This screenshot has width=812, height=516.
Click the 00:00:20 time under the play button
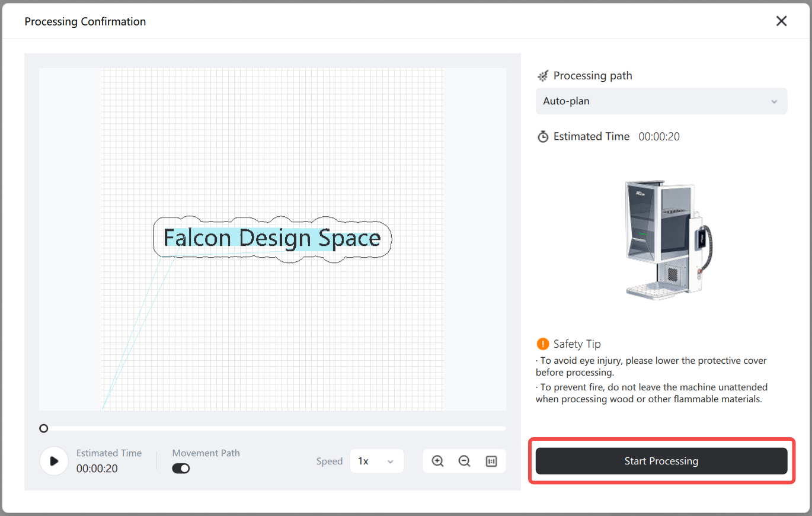[x=97, y=469]
